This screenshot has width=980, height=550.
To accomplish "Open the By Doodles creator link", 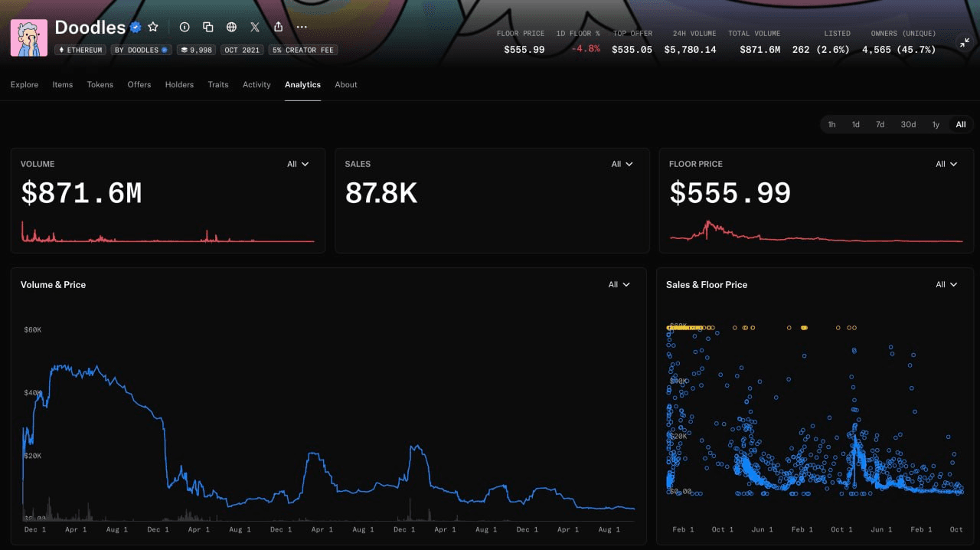I will tap(141, 50).
